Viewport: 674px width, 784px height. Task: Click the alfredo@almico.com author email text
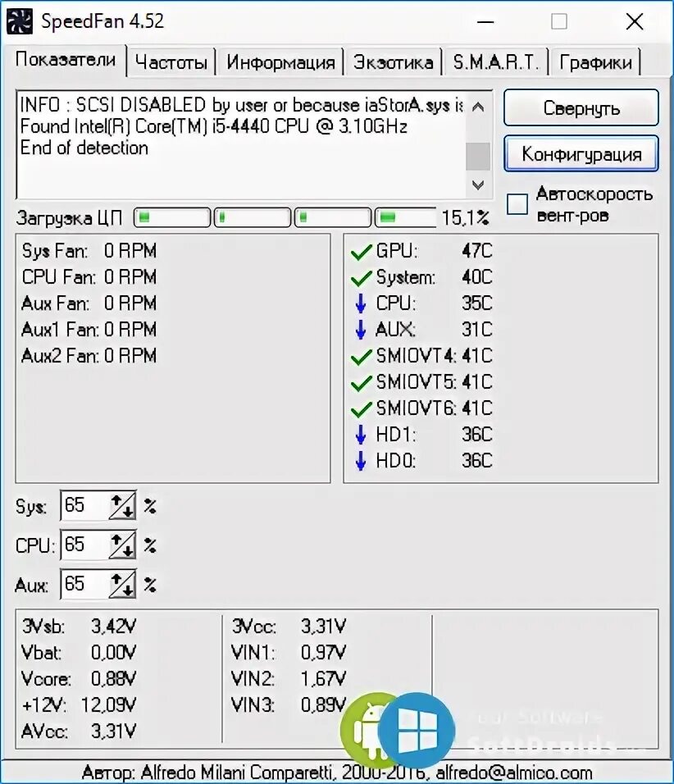tap(514, 773)
